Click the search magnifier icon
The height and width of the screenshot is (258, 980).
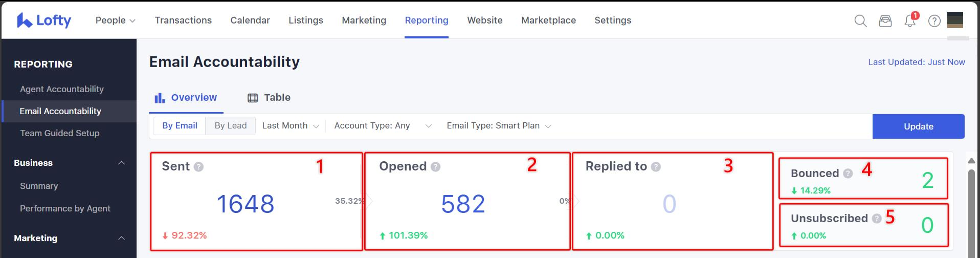[x=860, y=21]
